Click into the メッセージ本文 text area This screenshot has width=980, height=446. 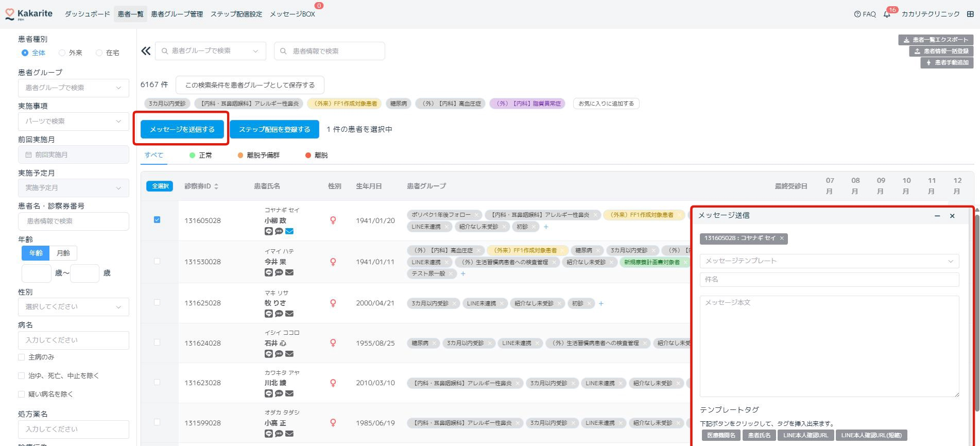829,345
